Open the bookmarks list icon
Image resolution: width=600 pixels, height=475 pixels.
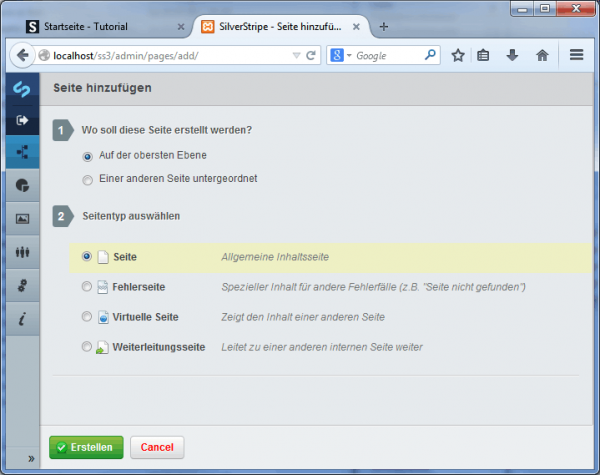[483, 55]
